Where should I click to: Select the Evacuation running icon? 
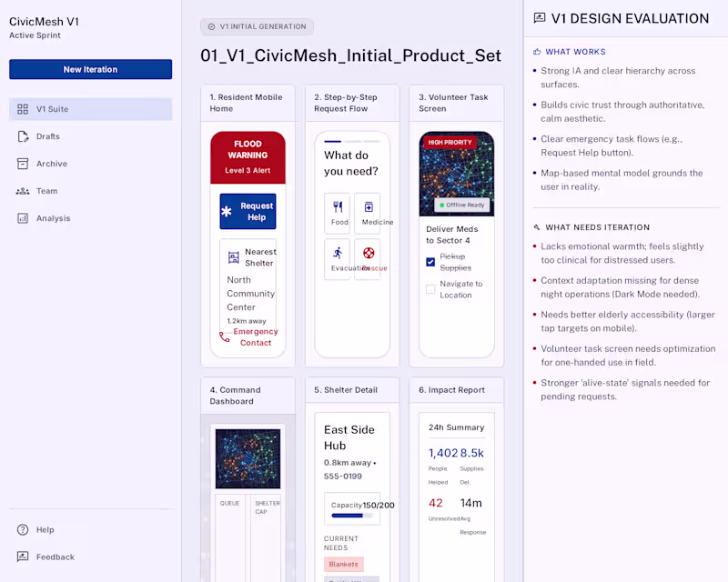pyautogui.click(x=338, y=253)
